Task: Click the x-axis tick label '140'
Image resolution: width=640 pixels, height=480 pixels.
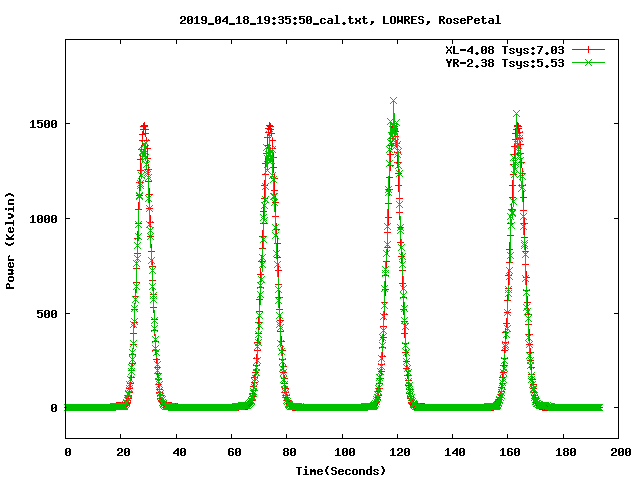Action: click(455, 452)
